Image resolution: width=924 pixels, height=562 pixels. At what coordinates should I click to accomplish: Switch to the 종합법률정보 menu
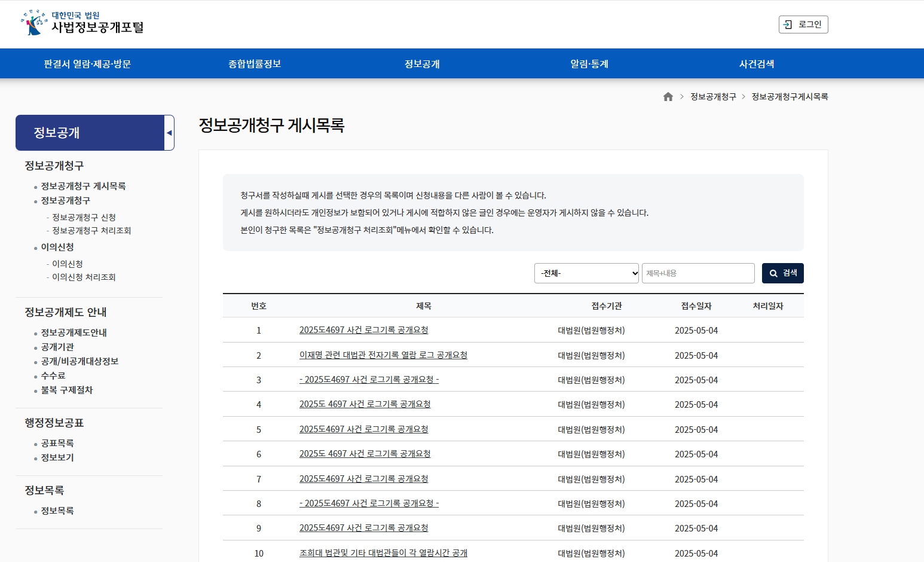(254, 63)
